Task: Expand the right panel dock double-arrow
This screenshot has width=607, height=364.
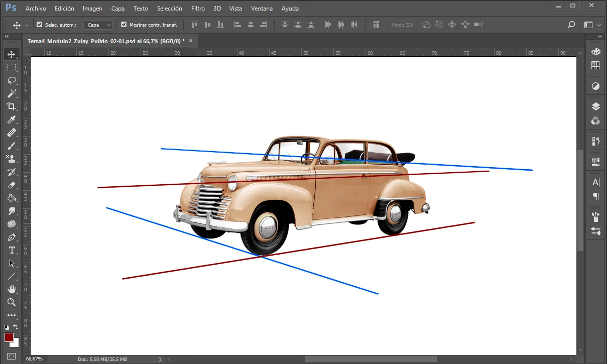Action: pyautogui.click(x=599, y=37)
